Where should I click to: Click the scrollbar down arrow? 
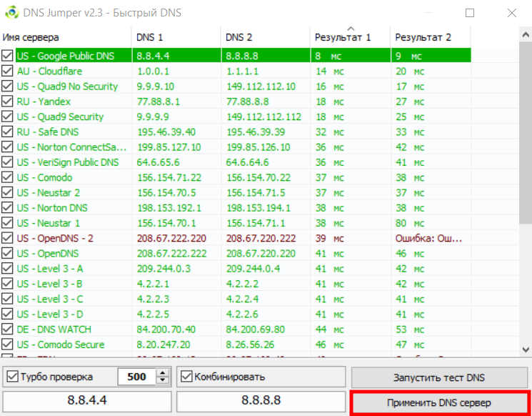[526, 349]
